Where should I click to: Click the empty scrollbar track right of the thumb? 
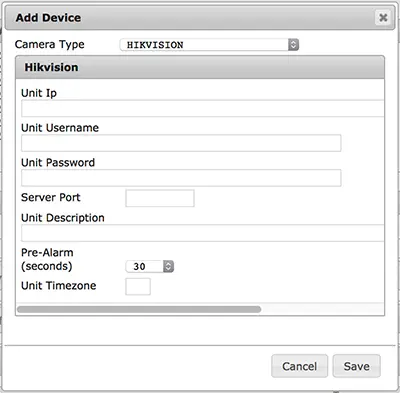point(322,309)
